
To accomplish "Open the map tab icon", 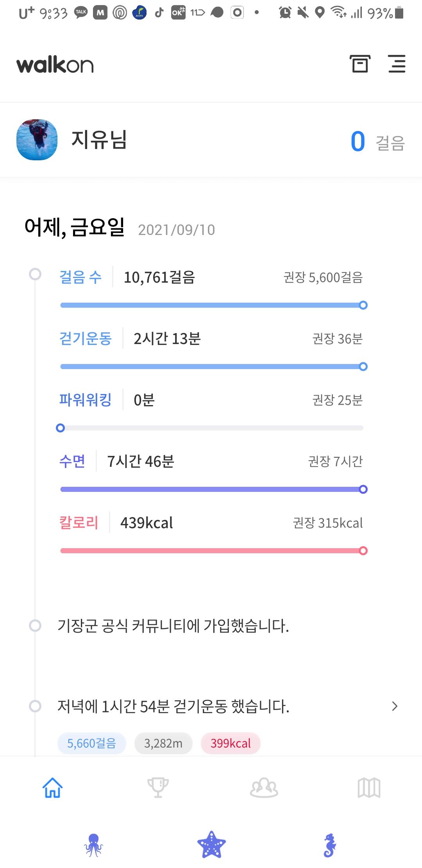I will (x=369, y=787).
